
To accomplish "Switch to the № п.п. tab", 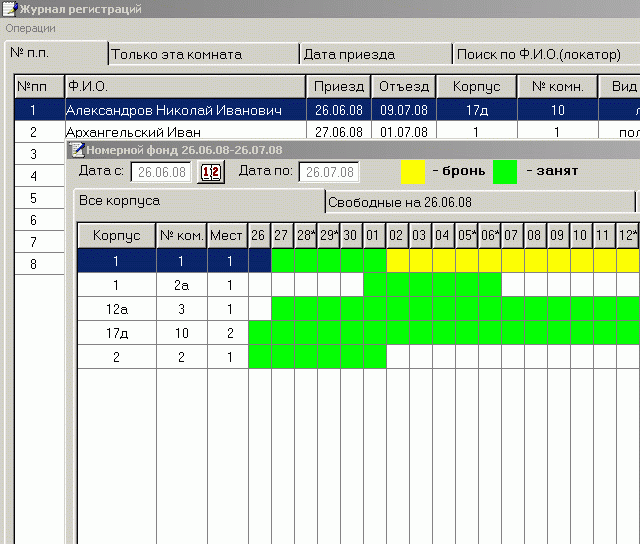I will [56, 53].
